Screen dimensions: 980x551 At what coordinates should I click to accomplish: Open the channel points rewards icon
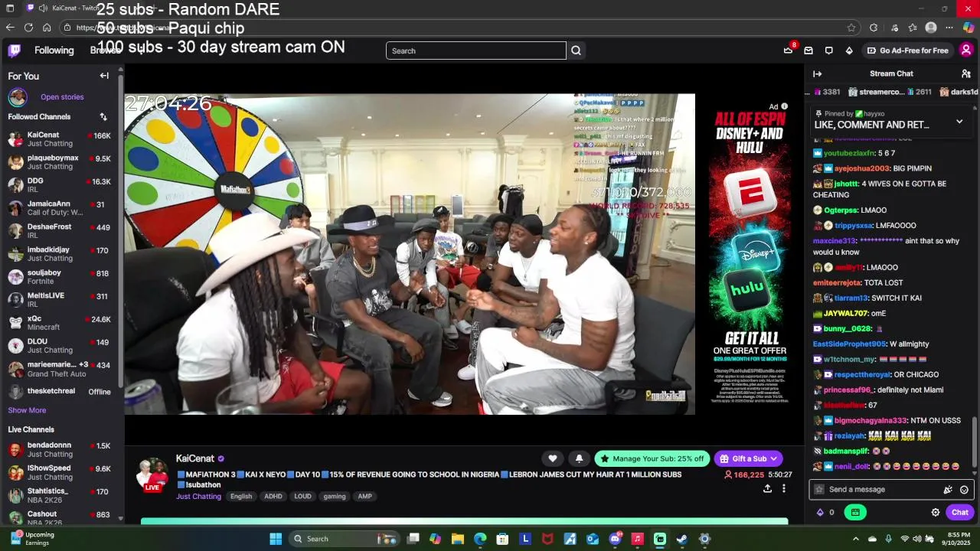click(820, 512)
